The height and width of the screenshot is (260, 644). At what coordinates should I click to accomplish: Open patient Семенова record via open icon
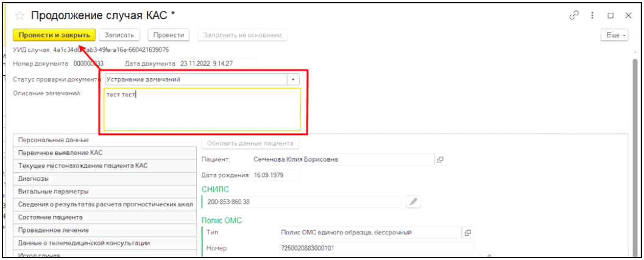(x=440, y=159)
